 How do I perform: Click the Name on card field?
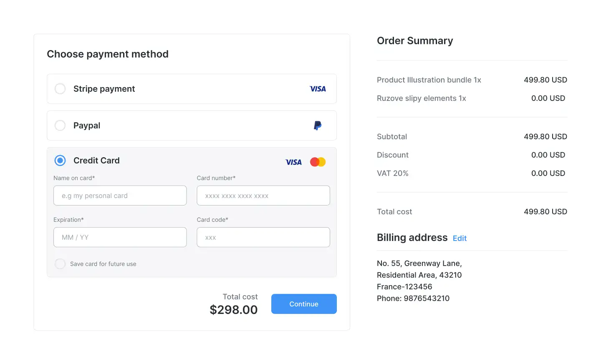pyautogui.click(x=120, y=196)
